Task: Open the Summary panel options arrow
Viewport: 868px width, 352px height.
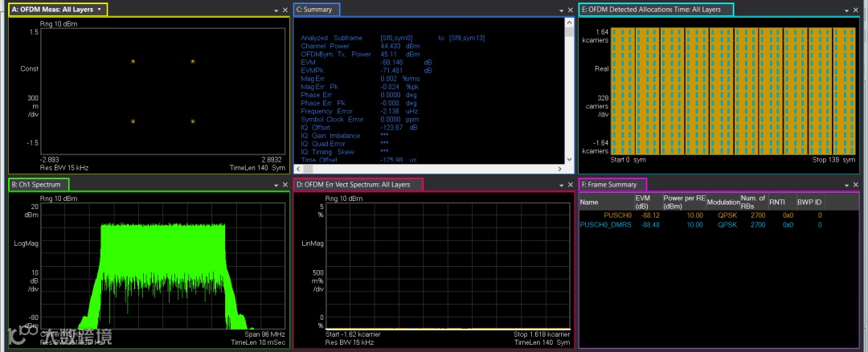Action: (561, 10)
